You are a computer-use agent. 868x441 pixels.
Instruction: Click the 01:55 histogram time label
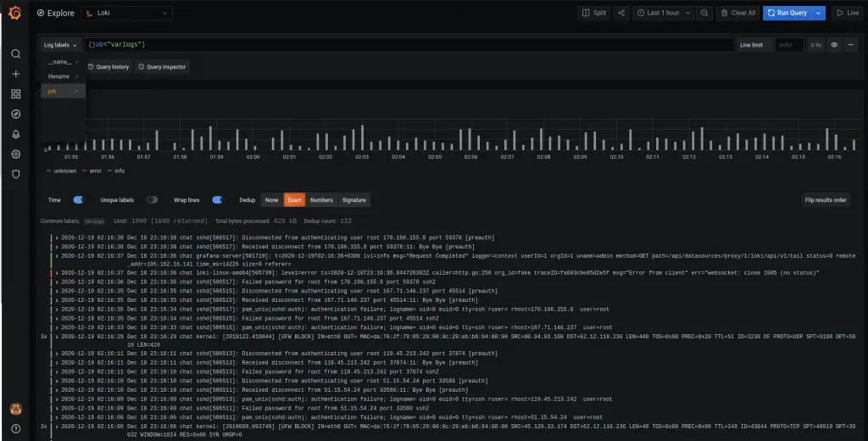tap(71, 158)
